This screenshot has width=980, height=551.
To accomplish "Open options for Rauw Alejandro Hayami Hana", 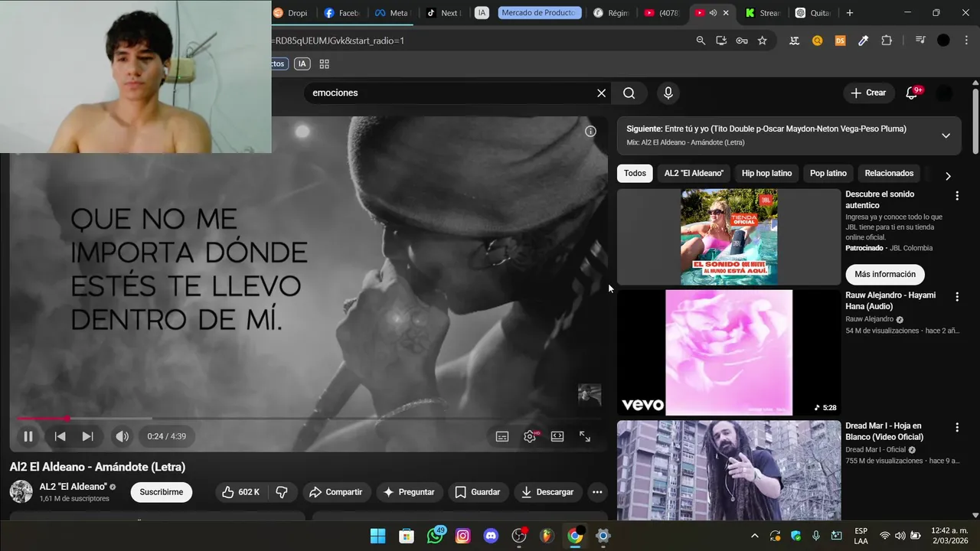I will pyautogui.click(x=956, y=297).
